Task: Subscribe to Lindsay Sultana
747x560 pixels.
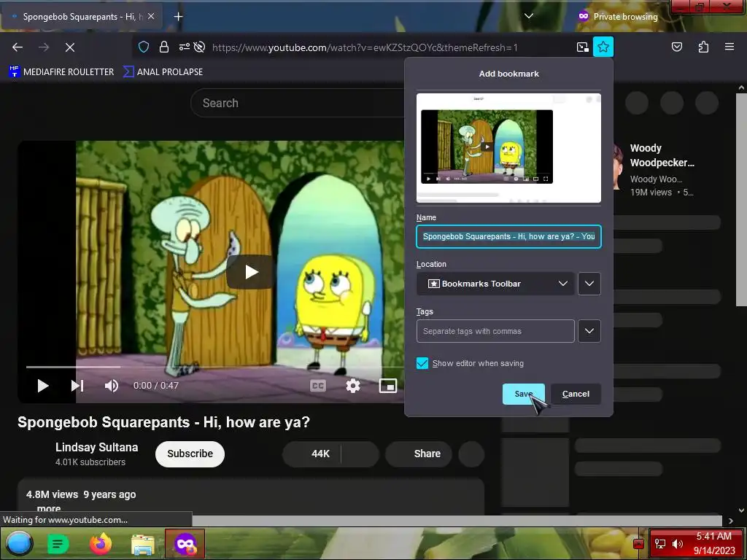Action: pyautogui.click(x=190, y=454)
